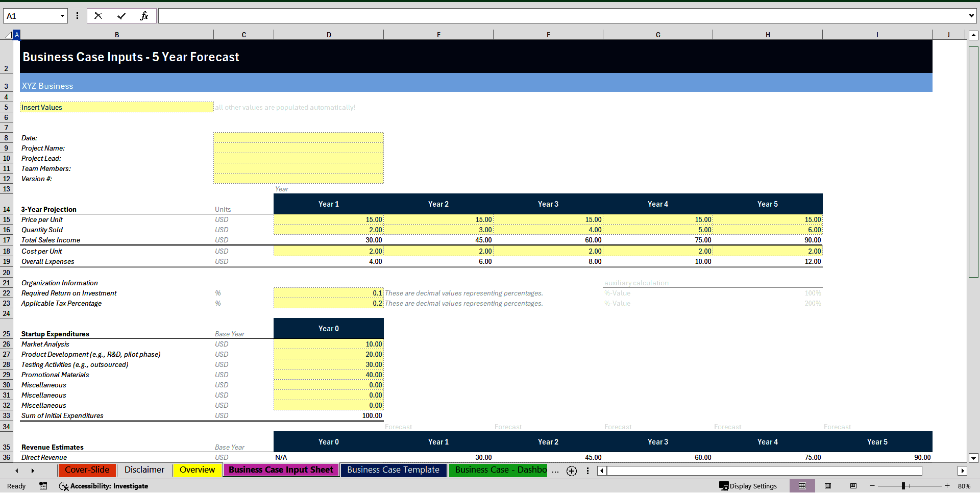Select the Page Break Preview icon
The height and width of the screenshot is (493, 980).
pos(852,486)
